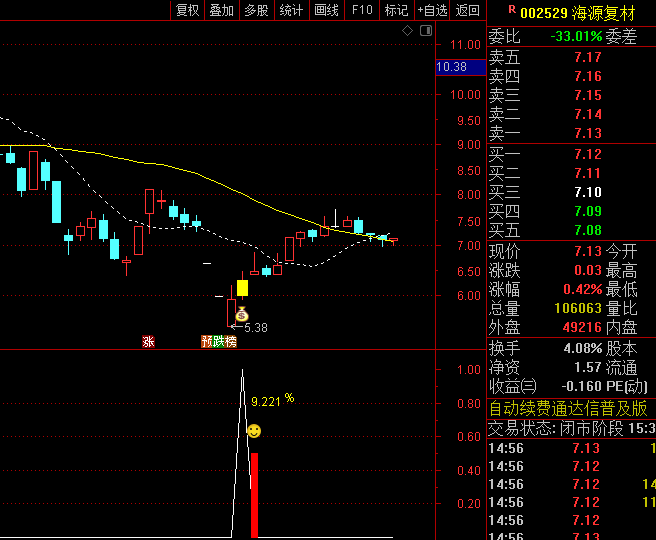Select the 叠加 overlay toolbar button
This screenshot has width=656, height=540.
pos(222,10)
